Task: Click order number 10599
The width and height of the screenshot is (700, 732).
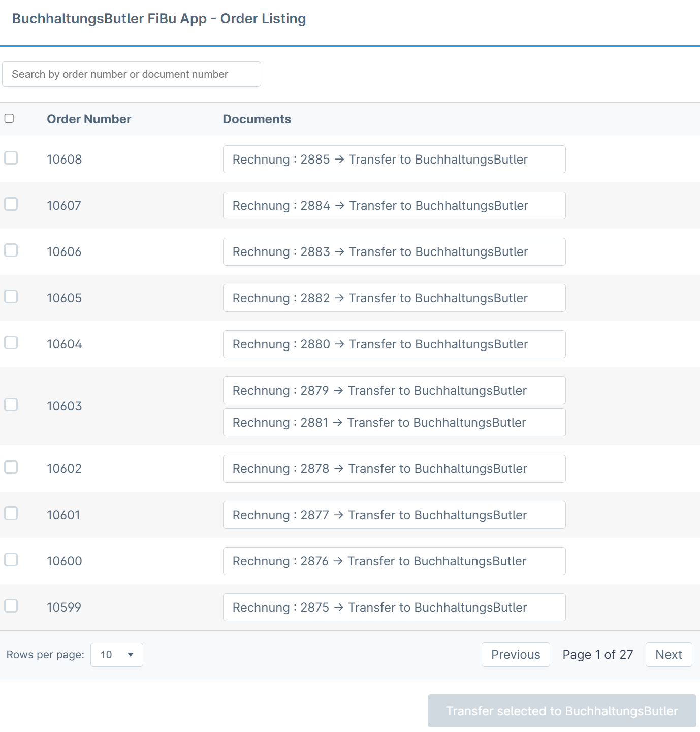Action: (64, 608)
